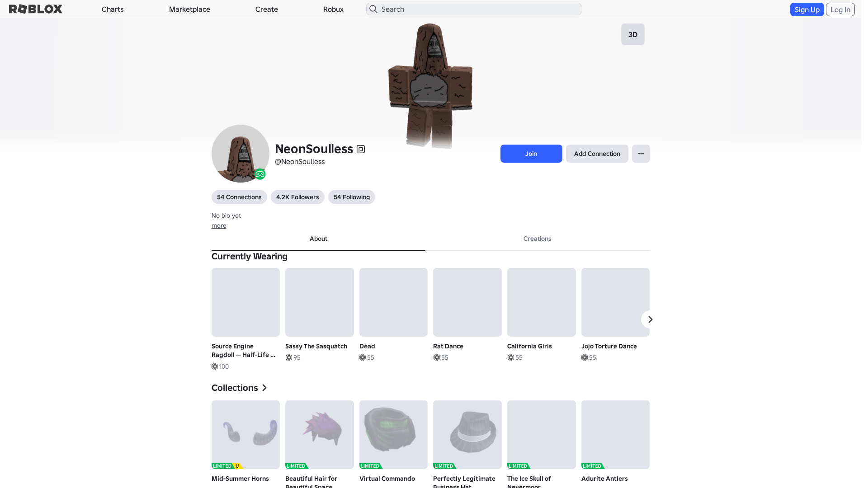868x488 pixels.
Task: Open the Robux menu
Action: coord(333,9)
